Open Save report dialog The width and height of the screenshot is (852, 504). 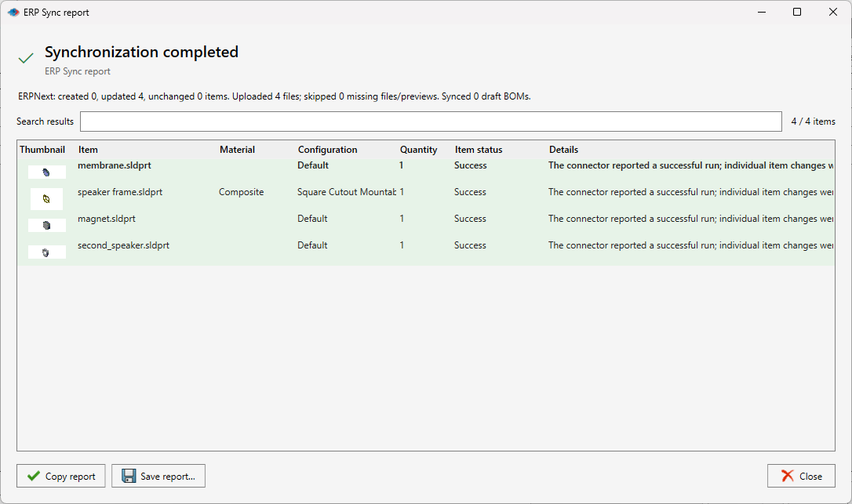pyautogui.click(x=158, y=476)
